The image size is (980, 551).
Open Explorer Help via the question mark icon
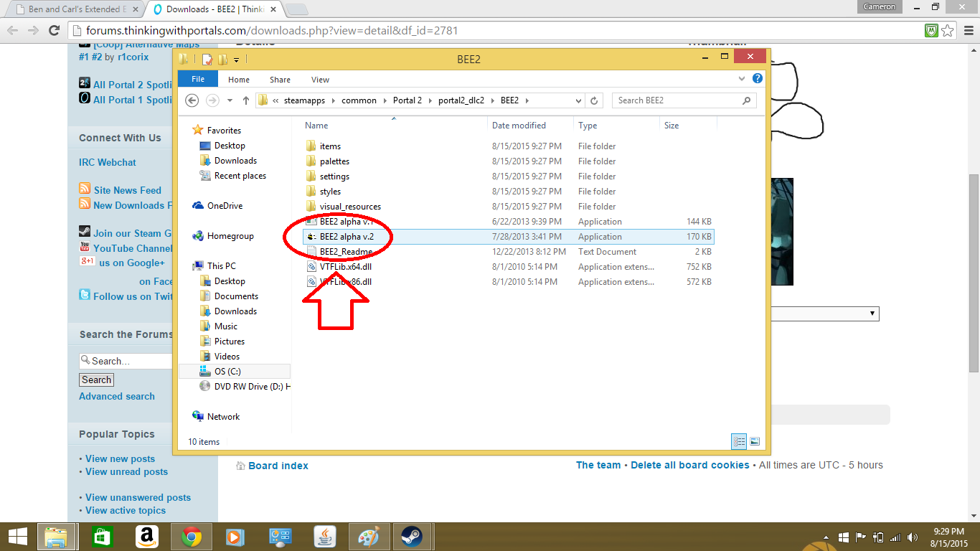(758, 78)
